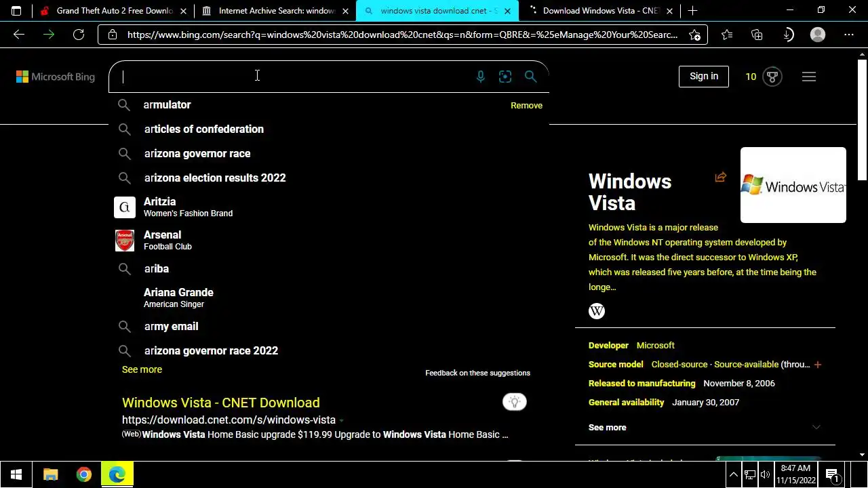Select suggestion articles of confederation

[x=328, y=129]
